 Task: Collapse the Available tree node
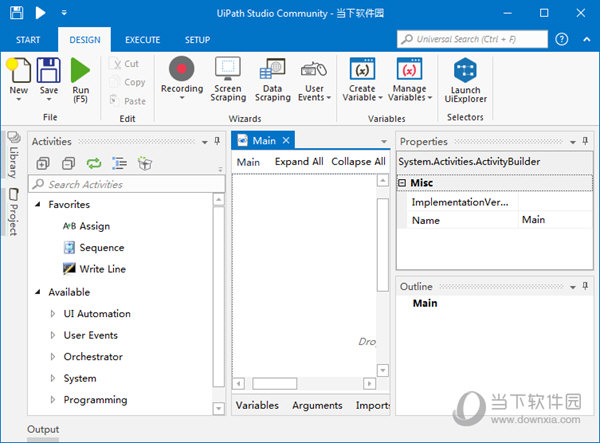pyautogui.click(x=38, y=292)
